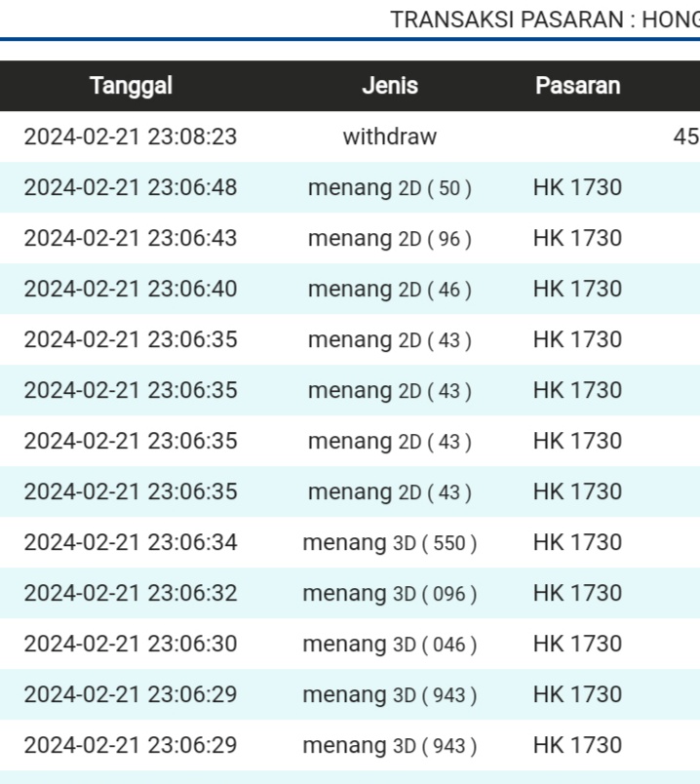Screen dimensions: 700x784
Task: Click the menang 2D ( 50 ) entry
Action: [x=389, y=187]
